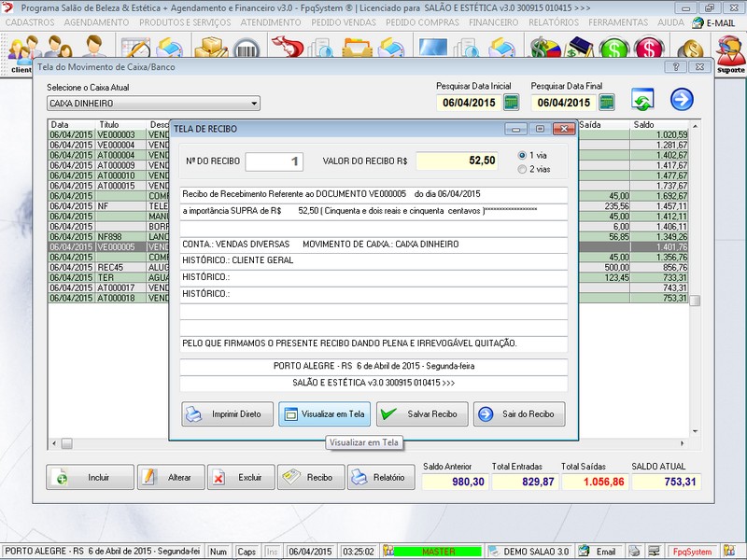Click the Salvar Recibo green checkmark button

coord(422,414)
